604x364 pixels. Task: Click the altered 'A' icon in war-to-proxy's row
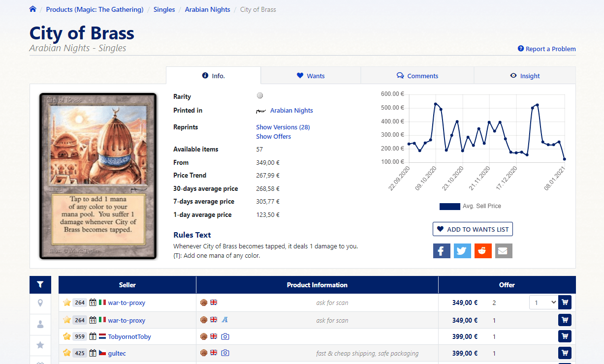(x=225, y=320)
